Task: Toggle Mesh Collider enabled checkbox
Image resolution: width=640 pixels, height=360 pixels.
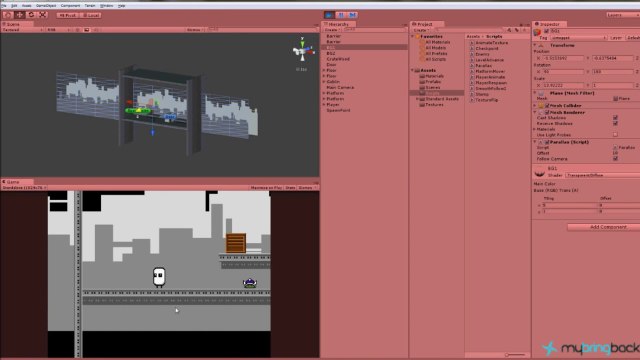Action: 547,105
